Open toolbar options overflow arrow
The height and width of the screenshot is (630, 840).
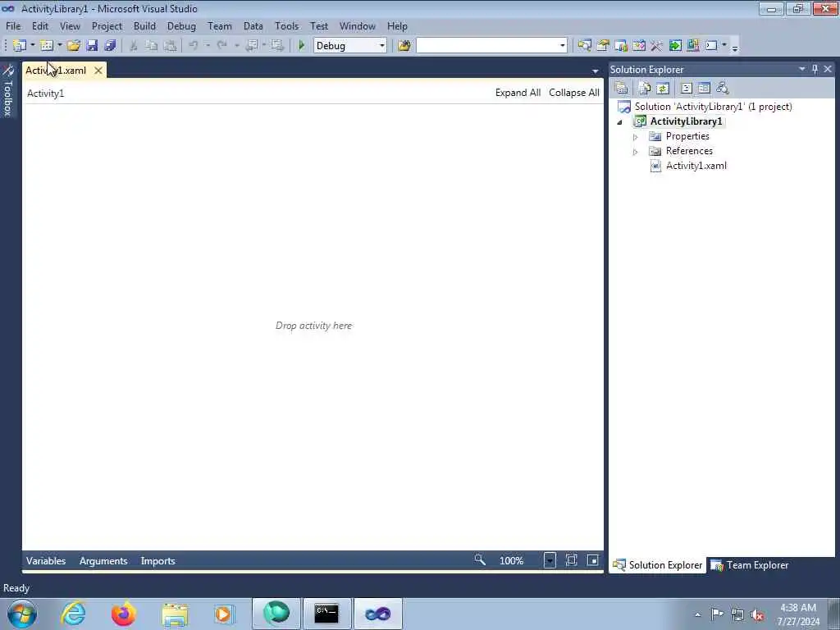tap(735, 47)
